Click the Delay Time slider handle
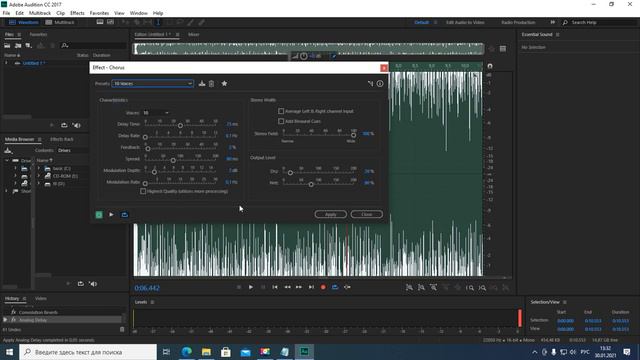Viewport: 640px width, 360px height. 180,126
